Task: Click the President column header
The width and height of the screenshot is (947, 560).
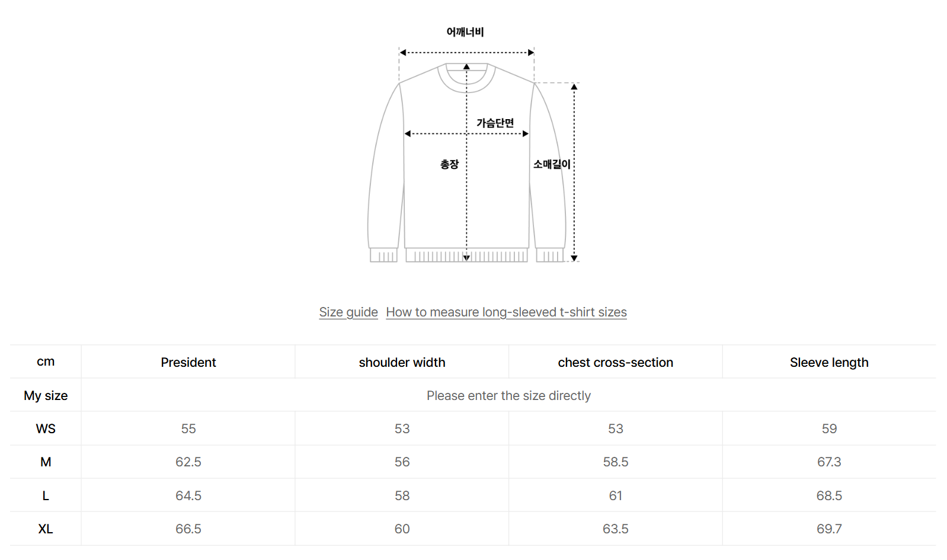Action: pyautogui.click(x=188, y=363)
